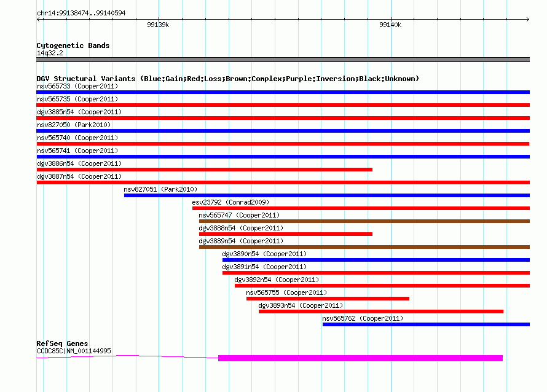Click the blue nsv827051 variant bar
The width and height of the screenshot is (547, 392).
pyautogui.click(x=327, y=195)
